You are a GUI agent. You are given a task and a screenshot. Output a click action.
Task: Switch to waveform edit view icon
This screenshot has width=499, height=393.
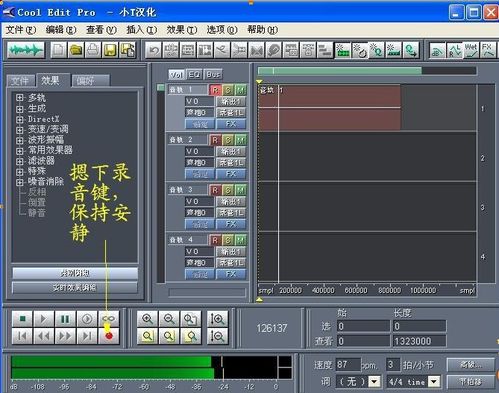(26, 50)
